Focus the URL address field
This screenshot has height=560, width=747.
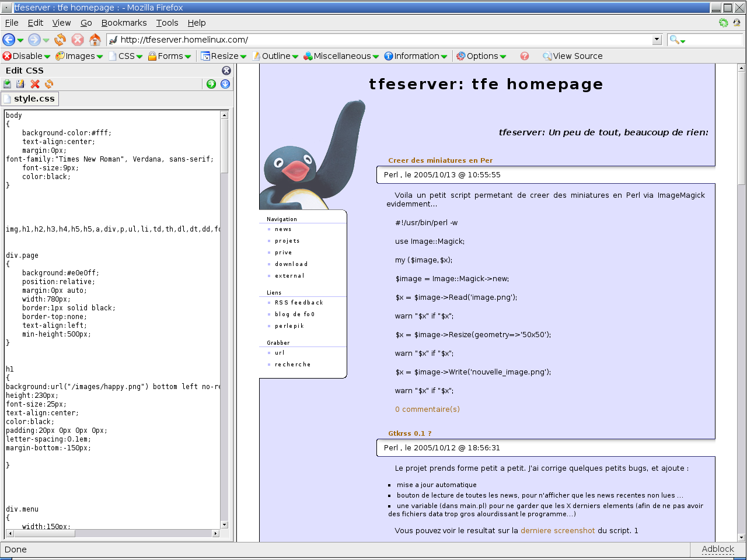(x=385, y=40)
